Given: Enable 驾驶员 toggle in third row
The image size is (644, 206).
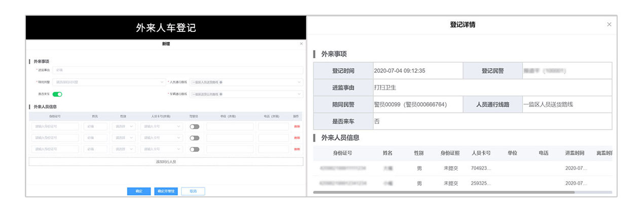Looking at the screenshot, I should click(194, 149).
